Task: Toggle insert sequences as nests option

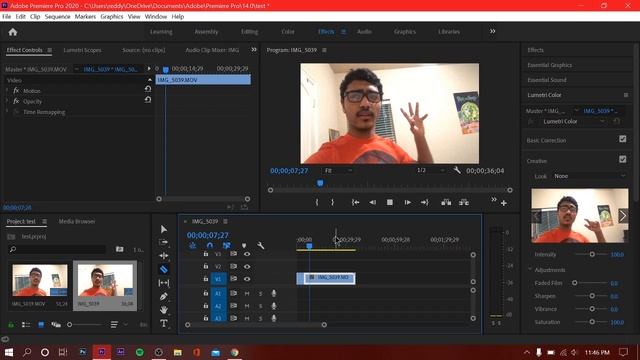Action: tap(193, 245)
